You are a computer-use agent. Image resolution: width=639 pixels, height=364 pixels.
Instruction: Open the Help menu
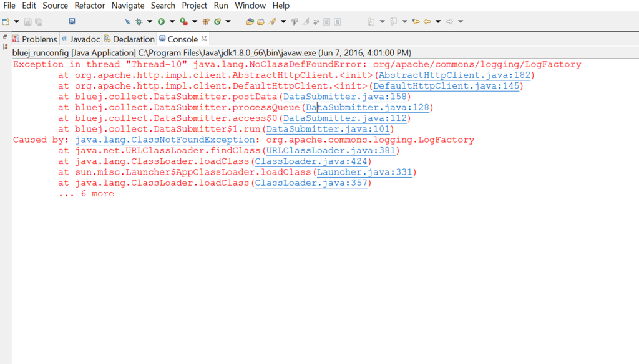[x=281, y=6]
